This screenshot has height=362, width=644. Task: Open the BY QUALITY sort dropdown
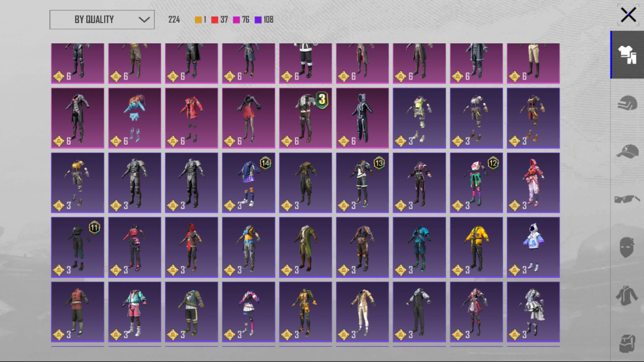coord(102,19)
